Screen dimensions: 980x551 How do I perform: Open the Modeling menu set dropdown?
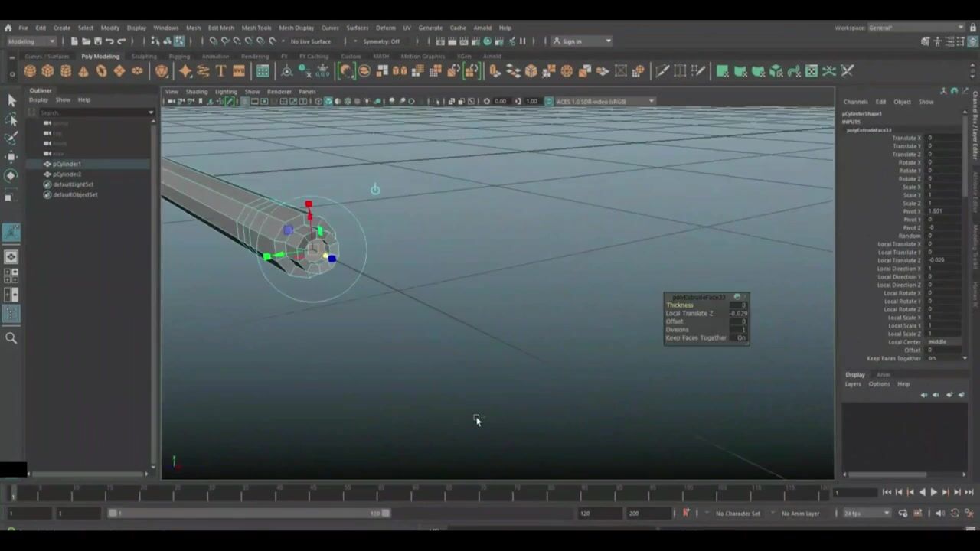31,41
